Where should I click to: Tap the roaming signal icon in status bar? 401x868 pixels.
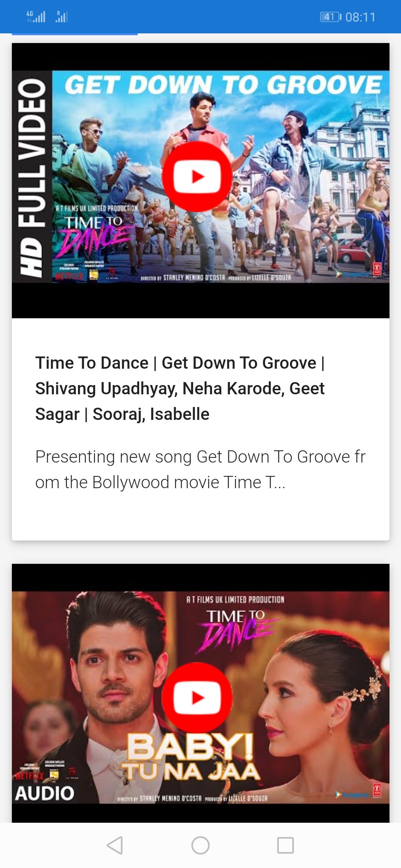coord(62,17)
